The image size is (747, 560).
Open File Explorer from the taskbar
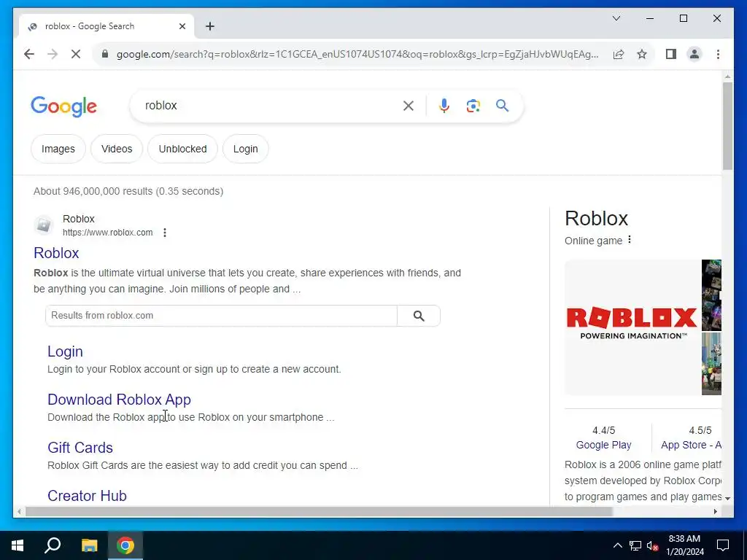tap(89, 545)
